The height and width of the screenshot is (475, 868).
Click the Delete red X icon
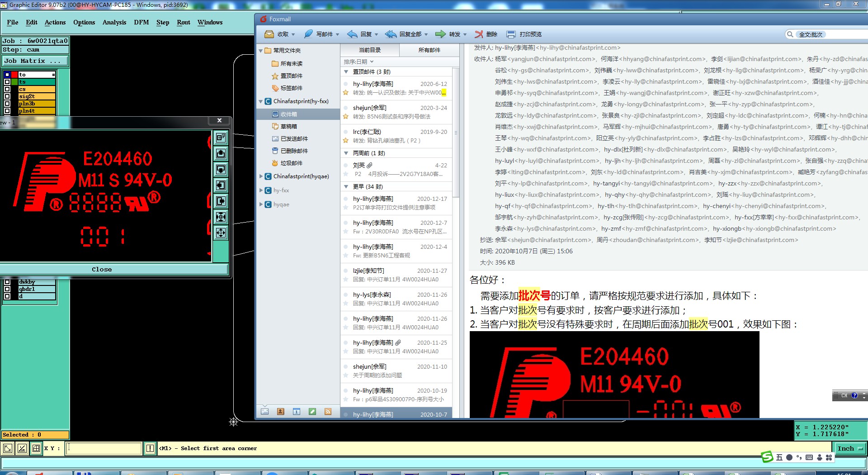coord(479,34)
